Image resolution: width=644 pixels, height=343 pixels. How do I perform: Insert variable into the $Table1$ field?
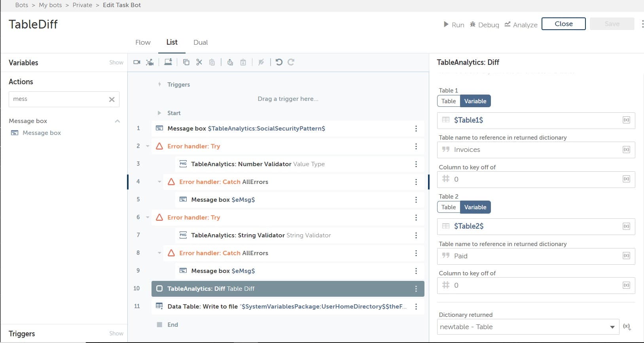point(626,120)
